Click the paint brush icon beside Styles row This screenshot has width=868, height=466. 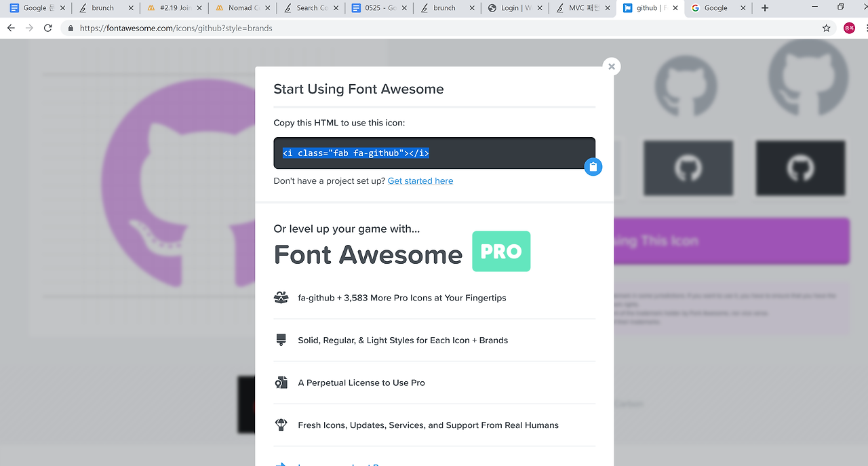(281, 340)
